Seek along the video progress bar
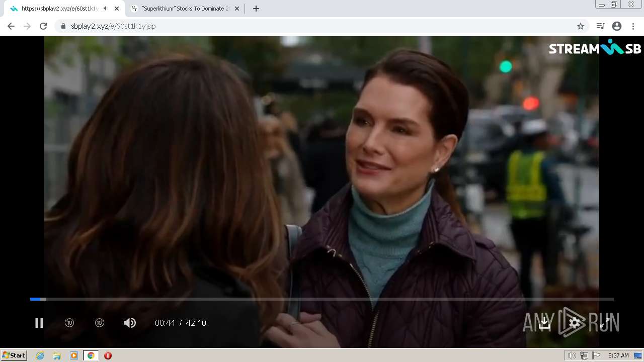The image size is (644, 362). point(322,299)
